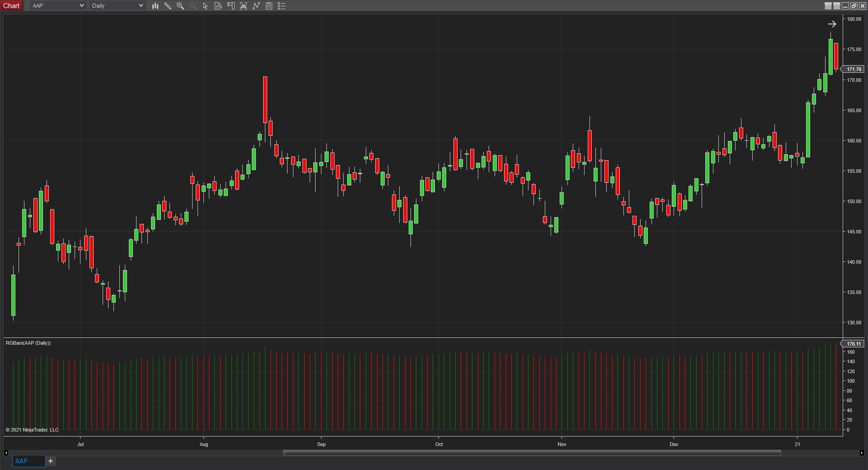Open the data series checklist icon
Screen dimensions: 868x470
point(269,6)
